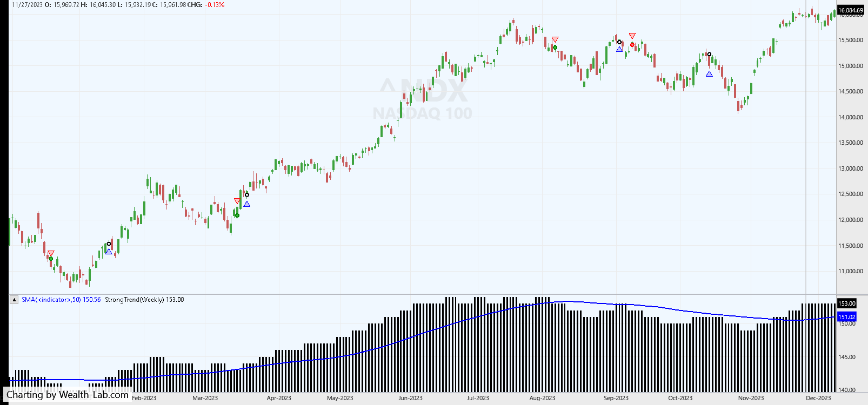Select the October blue up-triangle marker
The image size is (868, 405).
pos(710,74)
